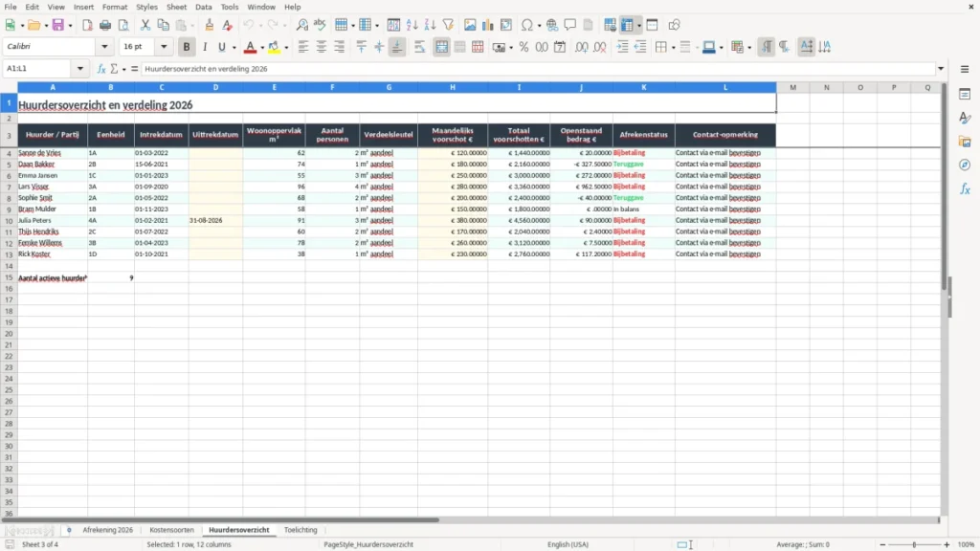980x551 pixels.
Task: Toggle left-to-right text direction
Action: pos(767,47)
